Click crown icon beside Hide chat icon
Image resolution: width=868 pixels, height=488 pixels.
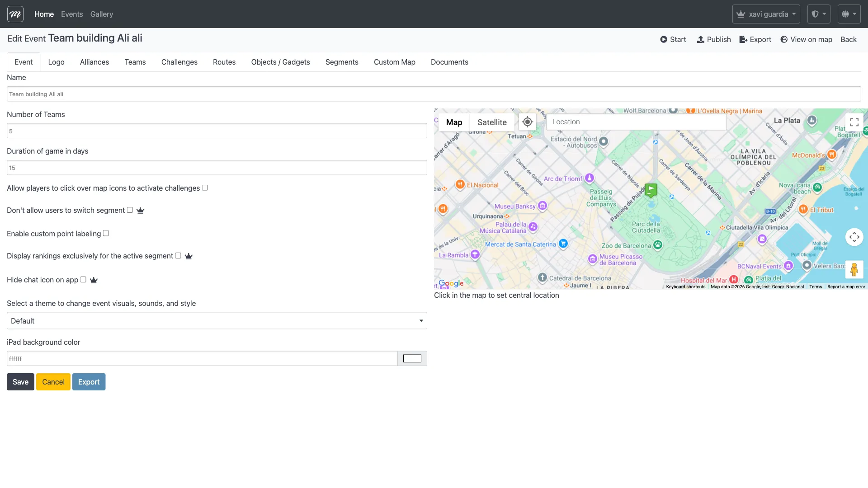click(94, 280)
